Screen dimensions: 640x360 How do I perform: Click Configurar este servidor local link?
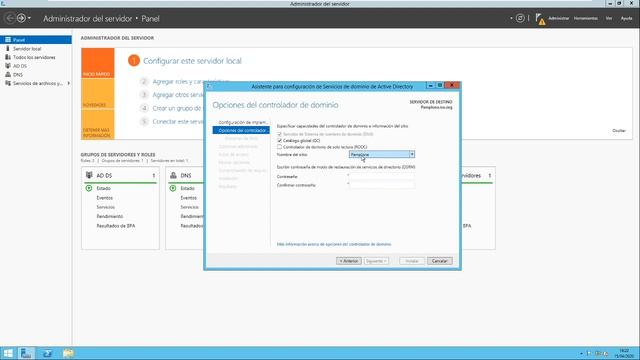[192, 61]
